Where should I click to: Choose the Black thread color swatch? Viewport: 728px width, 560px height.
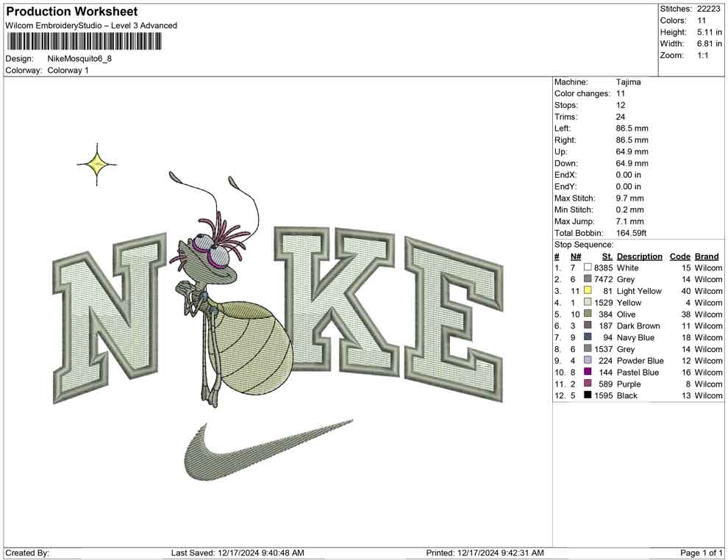588,395
